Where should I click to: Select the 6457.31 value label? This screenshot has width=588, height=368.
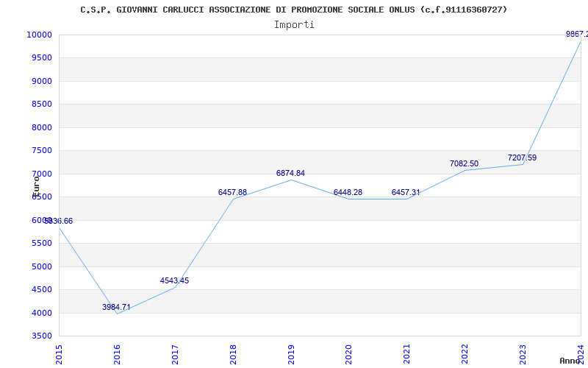(406, 192)
